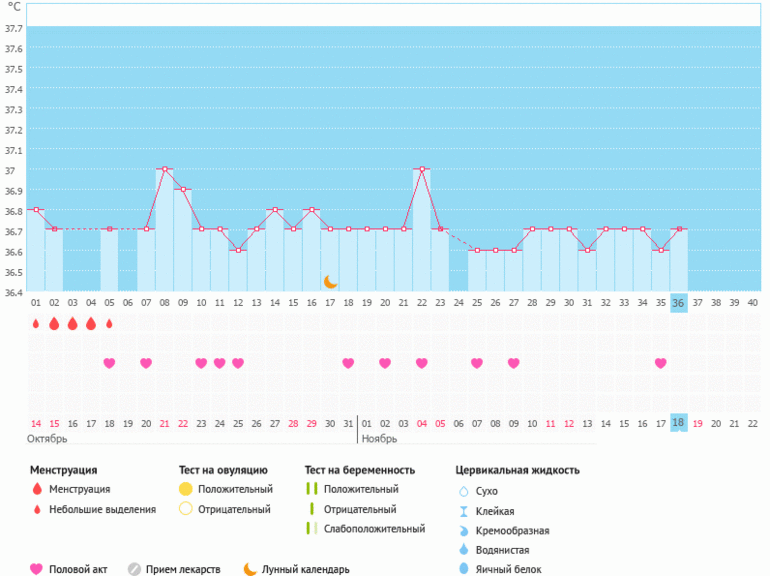Click the pink Половой акт heart legend icon

click(37, 569)
